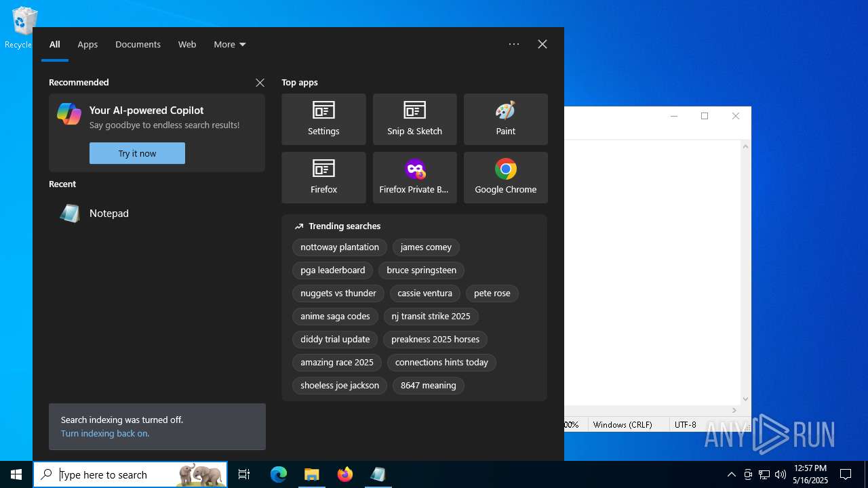Open Settings from Top apps
The width and height of the screenshot is (868, 488).
click(323, 119)
